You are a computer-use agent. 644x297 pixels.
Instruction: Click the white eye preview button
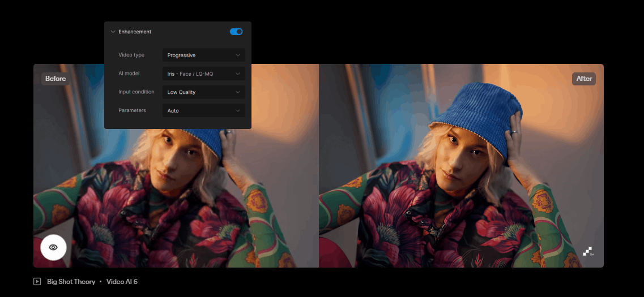[x=53, y=247]
